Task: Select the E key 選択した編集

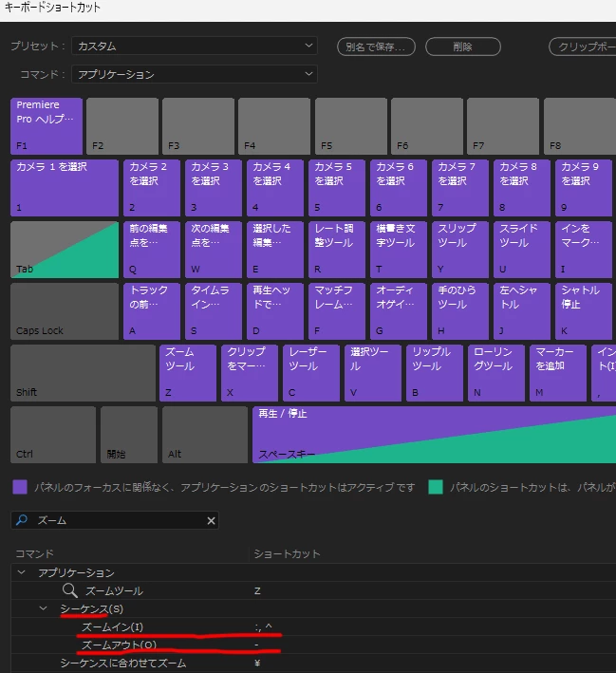Action: tap(275, 250)
